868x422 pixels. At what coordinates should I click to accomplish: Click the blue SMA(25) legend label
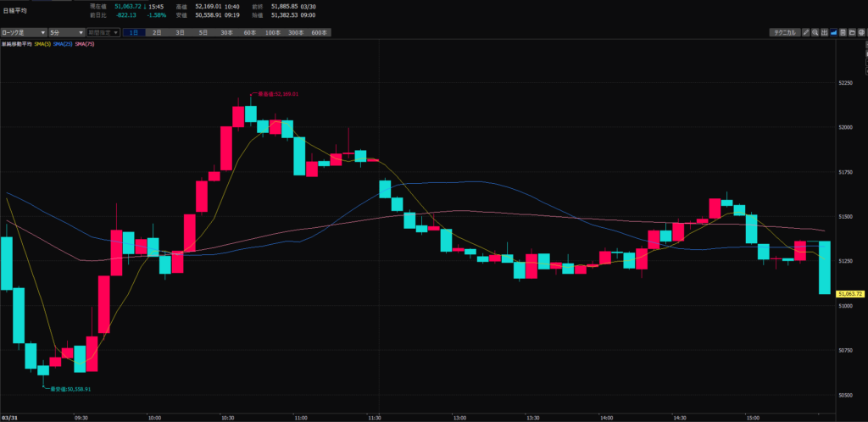(x=63, y=43)
